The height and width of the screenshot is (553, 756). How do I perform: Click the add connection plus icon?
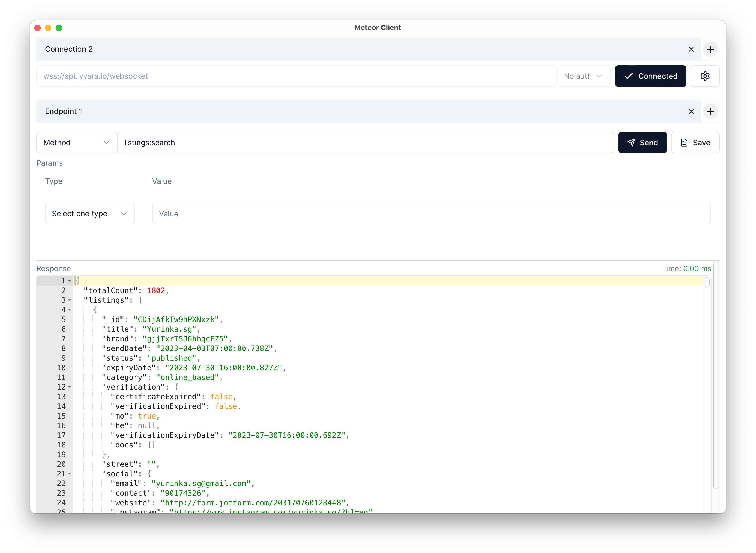710,49
